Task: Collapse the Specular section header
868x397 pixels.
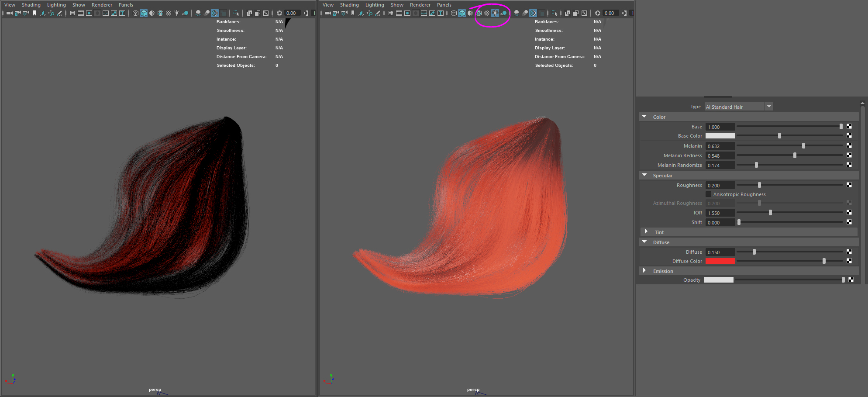Action: click(644, 175)
